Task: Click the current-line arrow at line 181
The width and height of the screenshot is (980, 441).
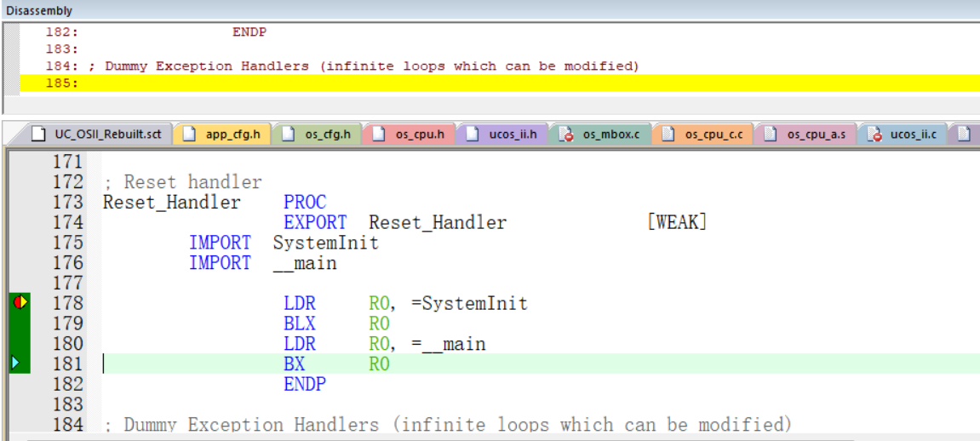Action: [x=15, y=364]
